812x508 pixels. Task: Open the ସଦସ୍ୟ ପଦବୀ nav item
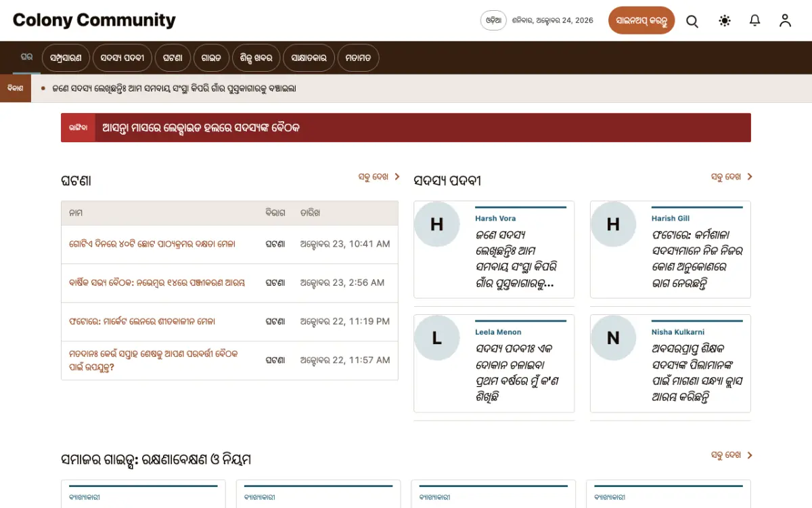(122, 58)
